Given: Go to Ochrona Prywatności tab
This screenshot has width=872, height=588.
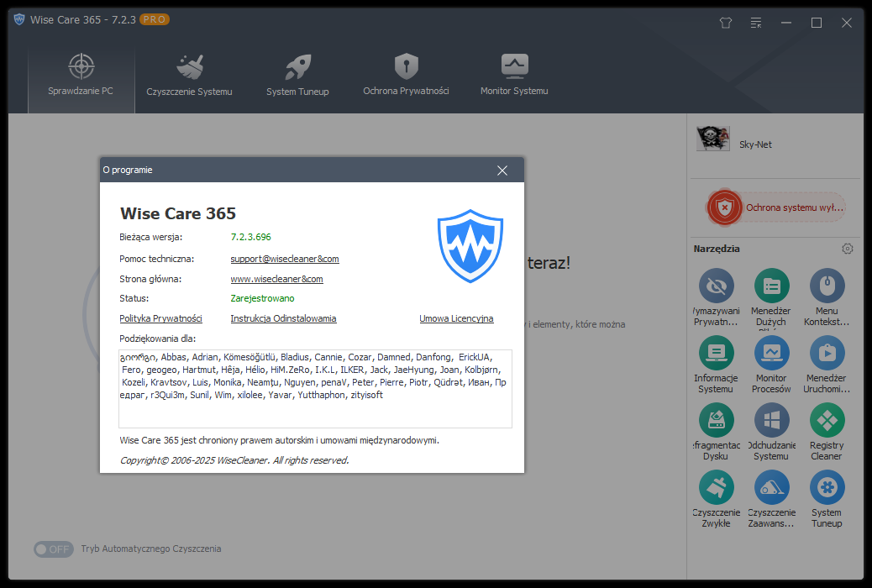Looking at the screenshot, I should (x=406, y=74).
